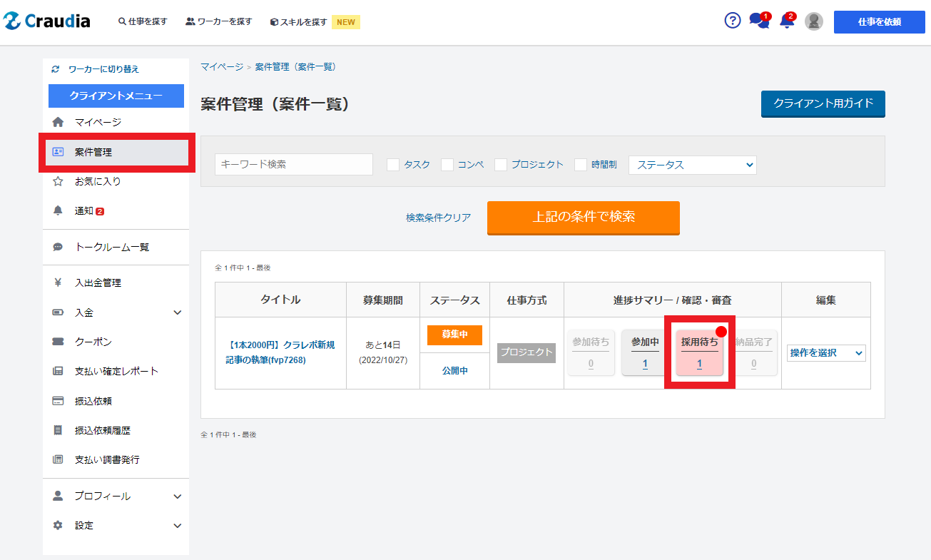
Task: Click the キーワード検索 input field
Action: point(293,164)
